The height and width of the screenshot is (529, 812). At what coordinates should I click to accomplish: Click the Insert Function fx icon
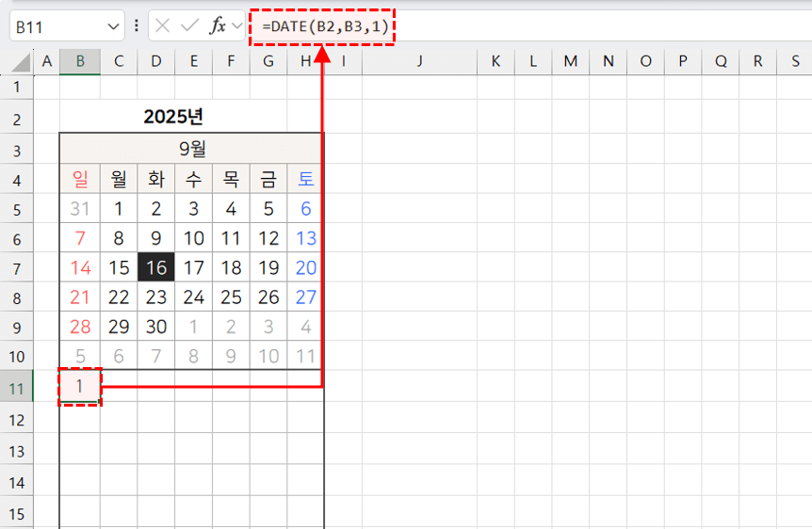click(x=218, y=25)
